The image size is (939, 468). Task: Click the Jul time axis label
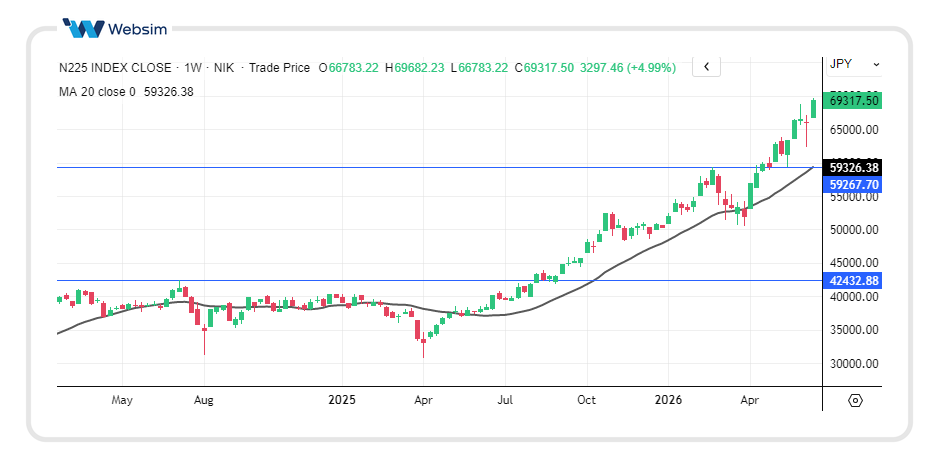coord(505,400)
